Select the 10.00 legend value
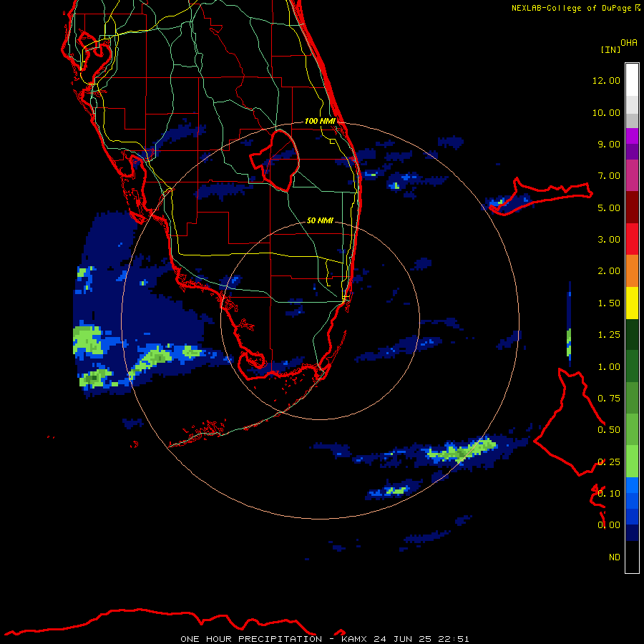Image resolution: width=644 pixels, height=644 pixels. [x=606, y=112]
